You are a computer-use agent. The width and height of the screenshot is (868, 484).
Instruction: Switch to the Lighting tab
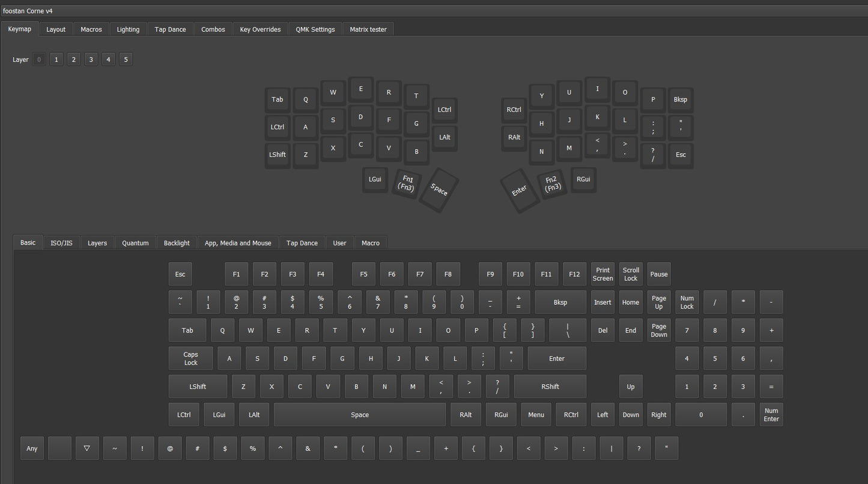[x=128, y=29]
